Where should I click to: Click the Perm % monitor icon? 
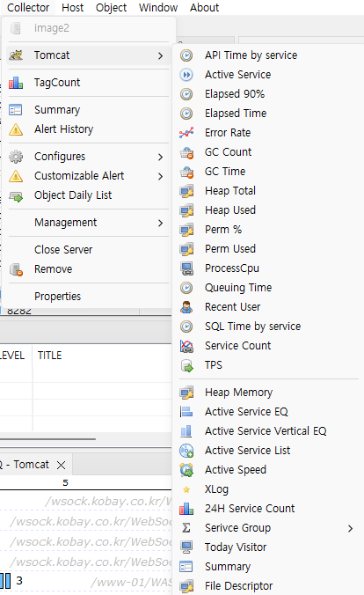point(186,230)
